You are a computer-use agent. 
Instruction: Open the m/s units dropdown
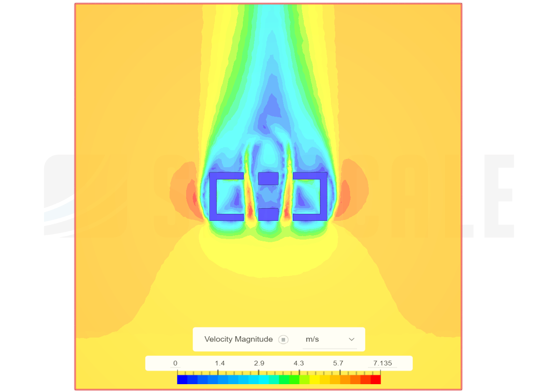[330, 339]
